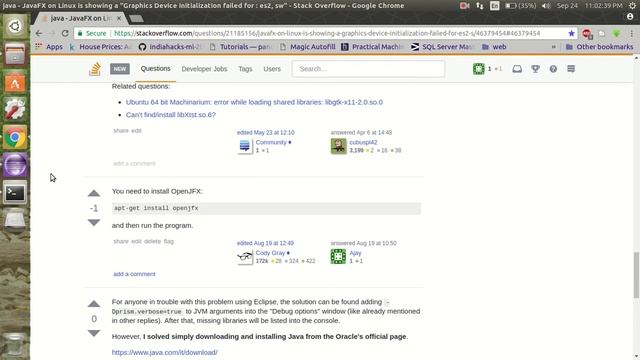640x360 pixels.
Task: Click Cody Gray's avatar thumbnail
Action: coord(245,257)
